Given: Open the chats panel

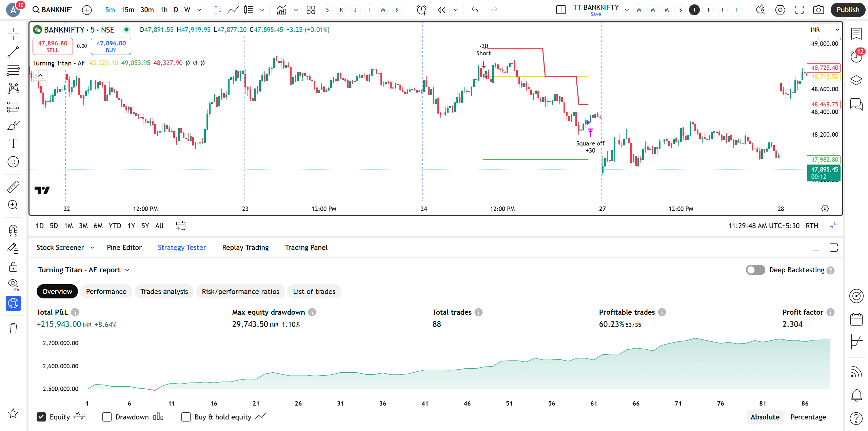Looking at the screenshot, I should (x=856, y=104).
